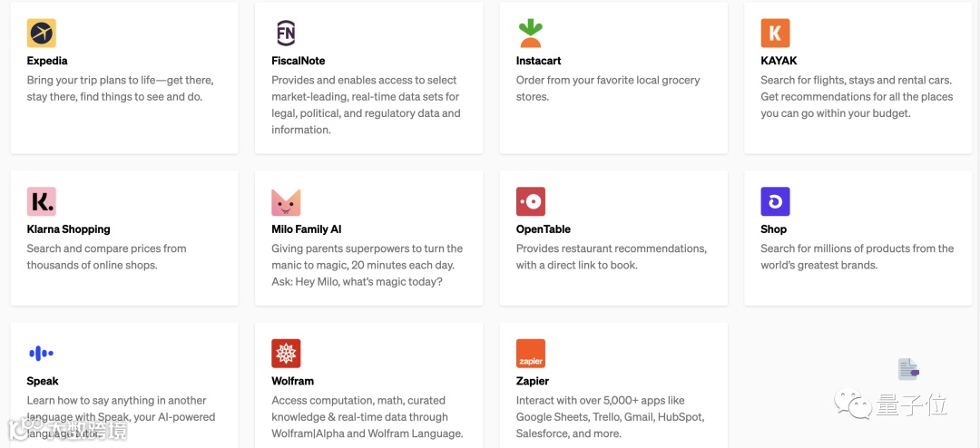Click the purple Shop icon
Screen dimensions: 980x448
coord(775,201)
